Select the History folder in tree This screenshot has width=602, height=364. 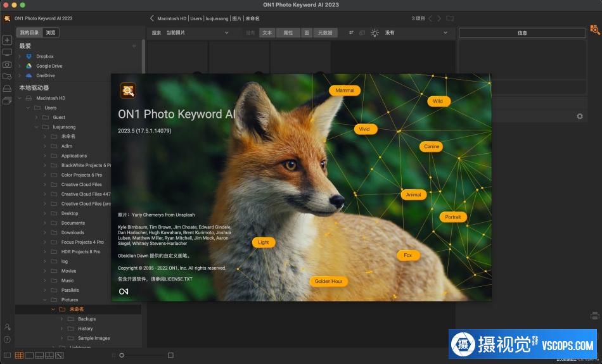[x=86, y=329]
